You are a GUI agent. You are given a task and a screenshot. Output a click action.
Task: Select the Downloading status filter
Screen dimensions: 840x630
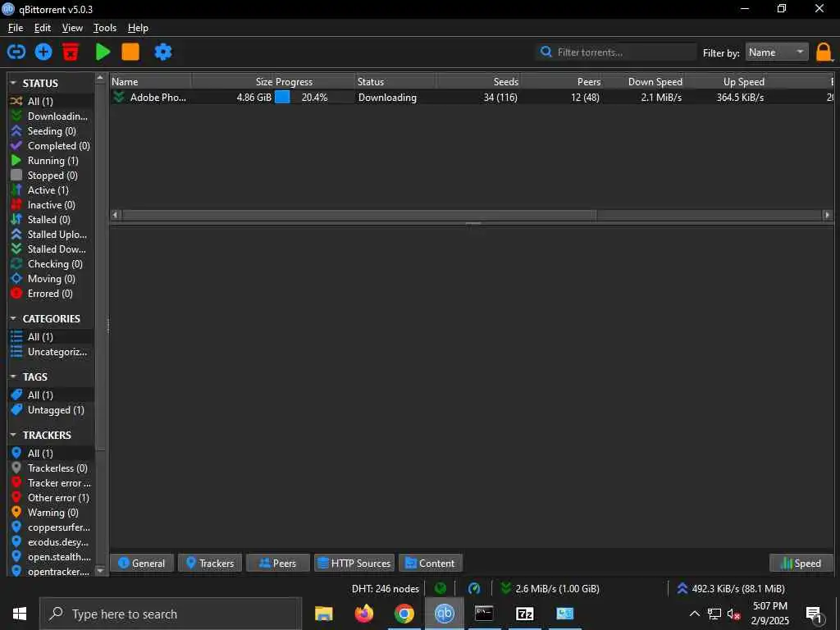(51, 116)
